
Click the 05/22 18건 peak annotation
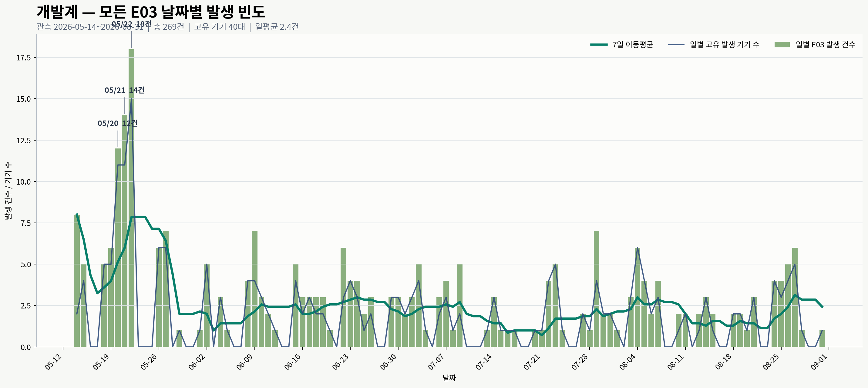131,24
